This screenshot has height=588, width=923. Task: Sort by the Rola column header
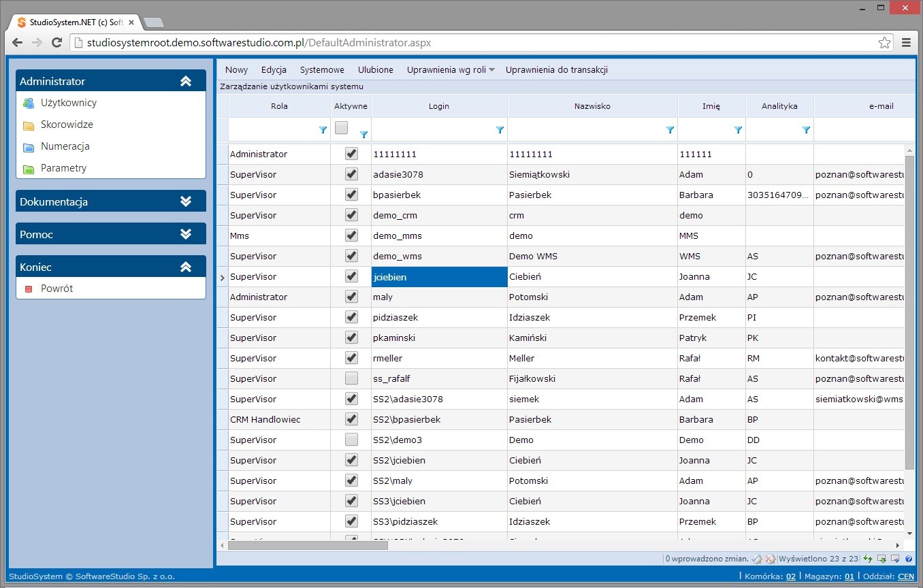click(280, 106)
